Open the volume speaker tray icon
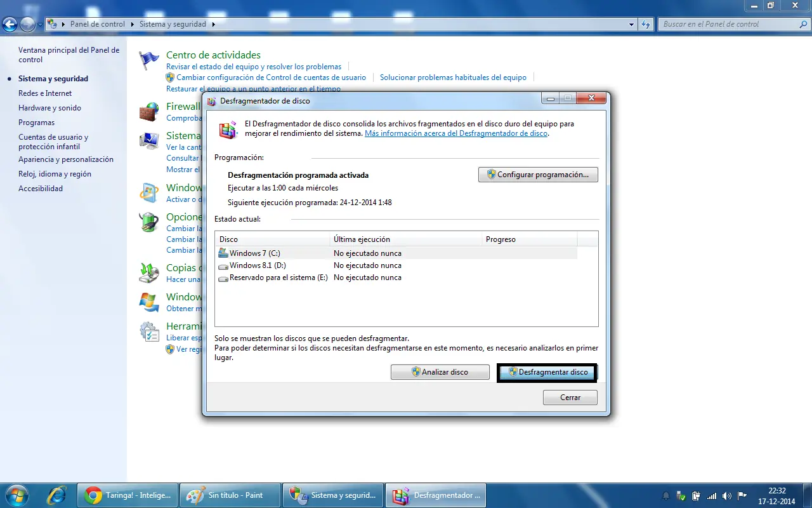Screen dimensions: 812x508 [x=726, y=495]
